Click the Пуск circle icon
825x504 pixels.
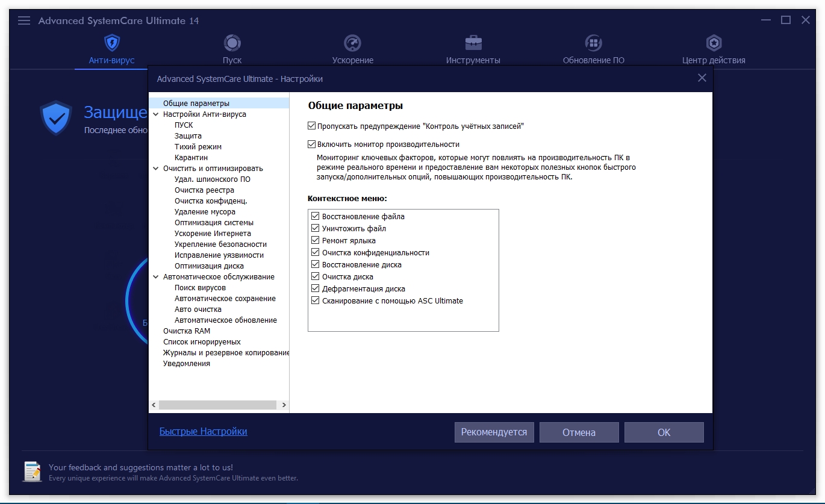pos(232,43)
